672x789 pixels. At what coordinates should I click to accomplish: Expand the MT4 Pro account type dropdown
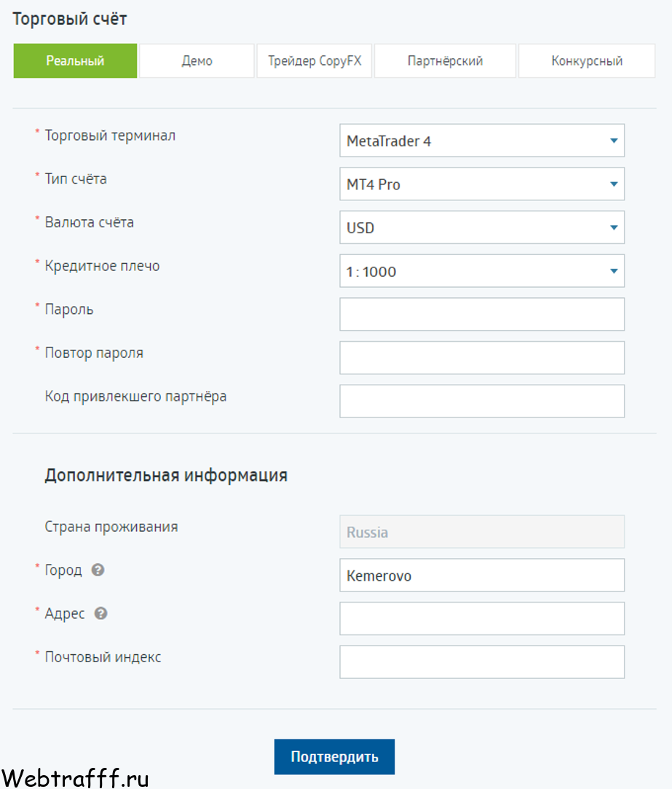click(x=482, y=184)
